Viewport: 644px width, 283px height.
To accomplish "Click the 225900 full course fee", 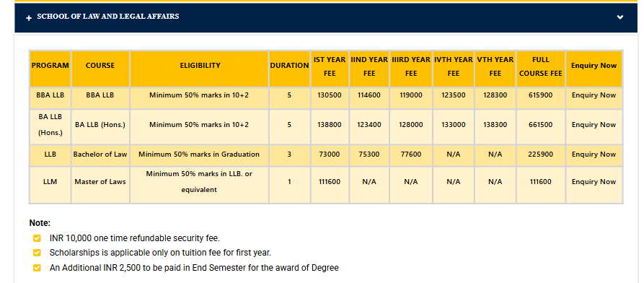I will (540, 154).
